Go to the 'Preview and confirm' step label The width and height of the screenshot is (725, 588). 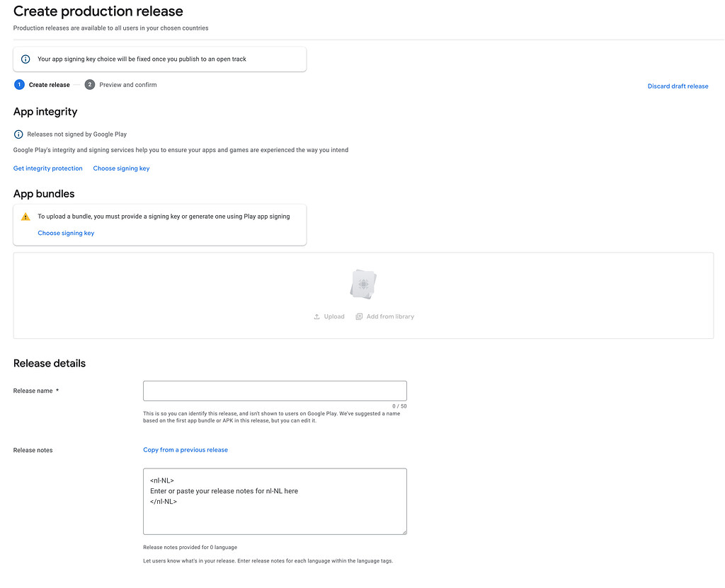pos(128,85)
